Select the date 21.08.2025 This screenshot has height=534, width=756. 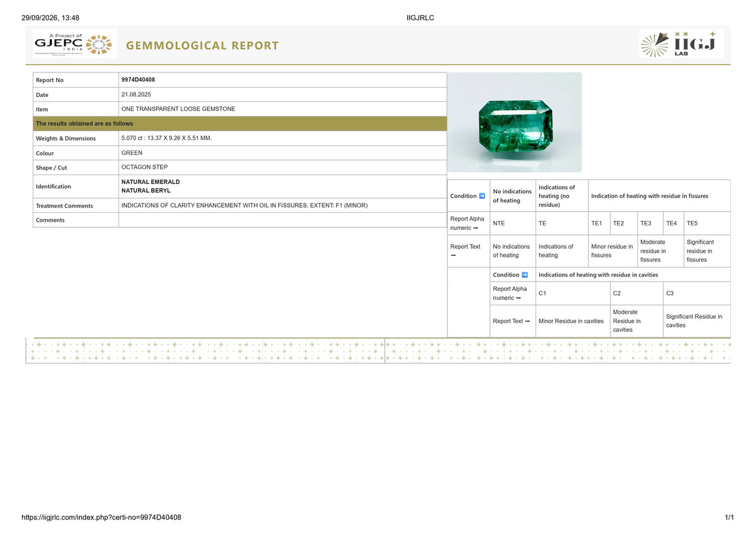tap(135, 94)
